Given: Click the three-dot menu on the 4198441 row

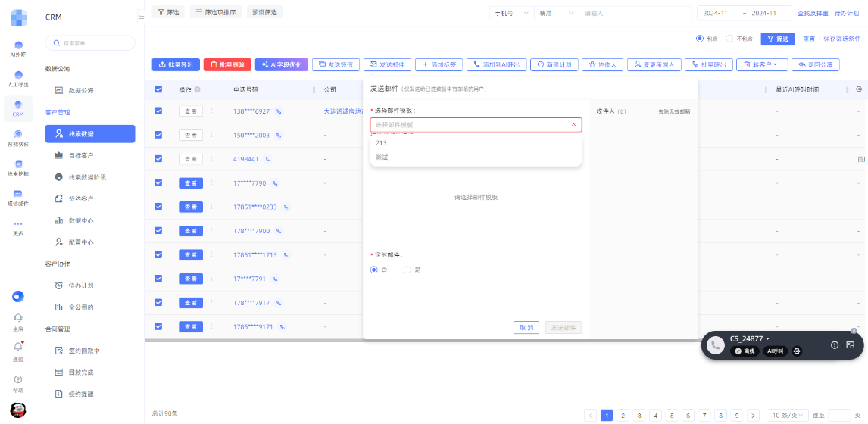Looking at the screenshot, I should 211,159.
